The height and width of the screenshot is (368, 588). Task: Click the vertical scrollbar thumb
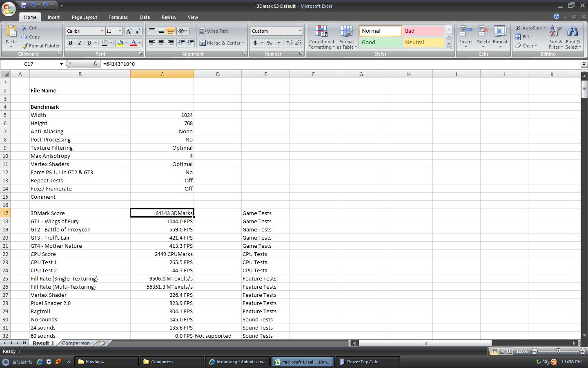coord(584,89)
